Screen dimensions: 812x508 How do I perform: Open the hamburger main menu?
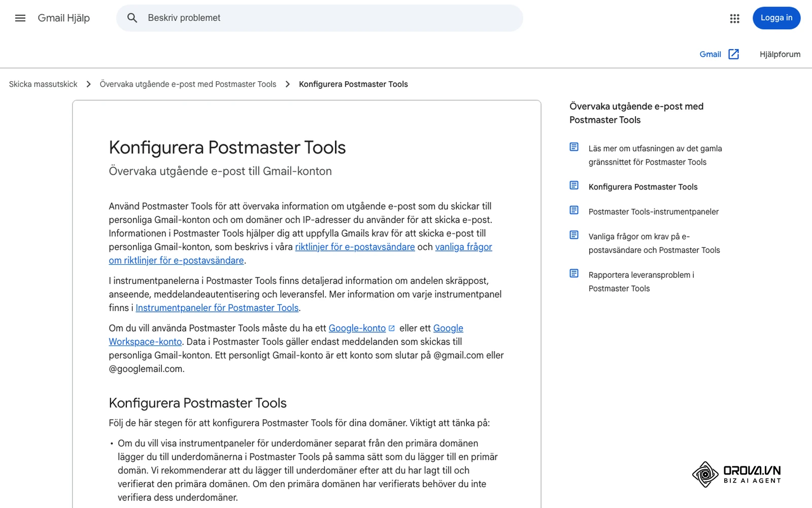tap(20, 18)
